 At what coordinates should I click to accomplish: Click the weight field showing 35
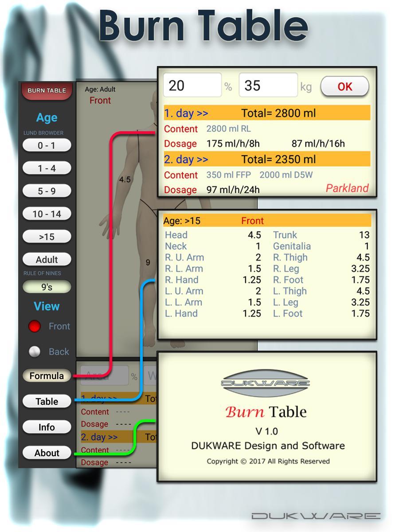[268, 85]
